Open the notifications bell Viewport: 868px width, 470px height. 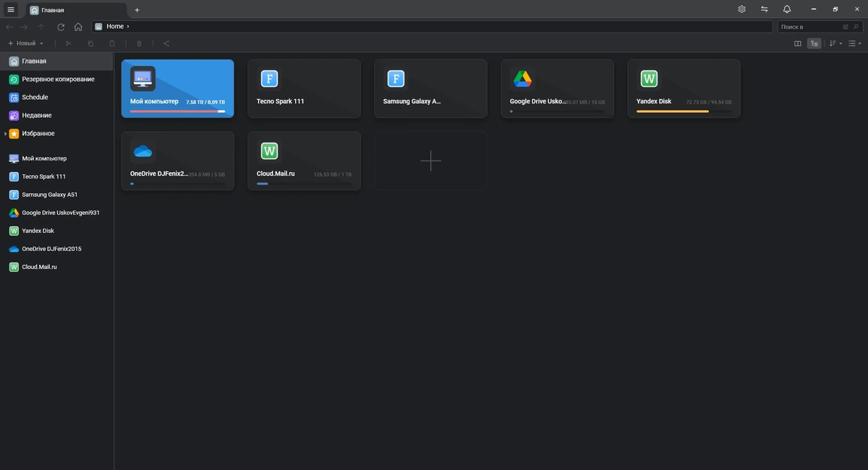point(787,9)
